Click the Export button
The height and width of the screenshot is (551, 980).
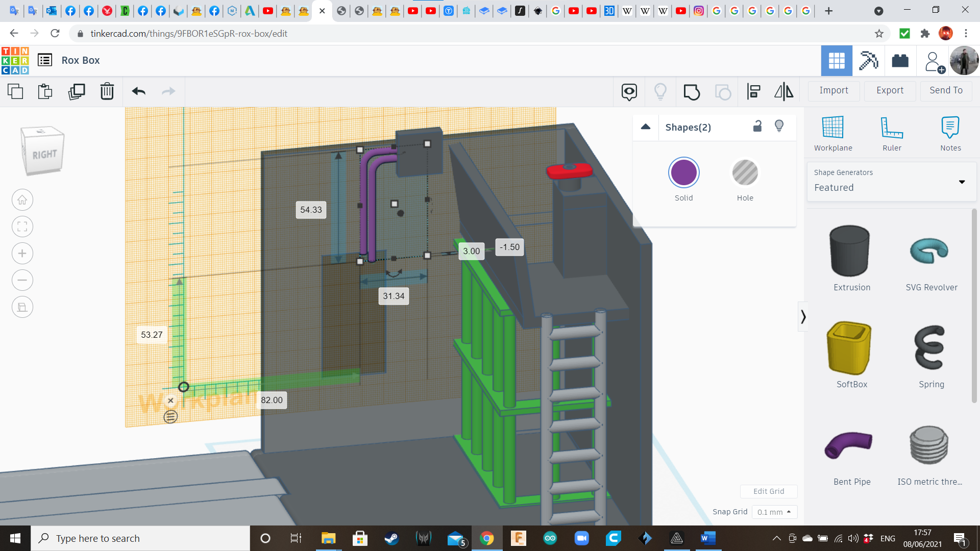pos(890,90)
